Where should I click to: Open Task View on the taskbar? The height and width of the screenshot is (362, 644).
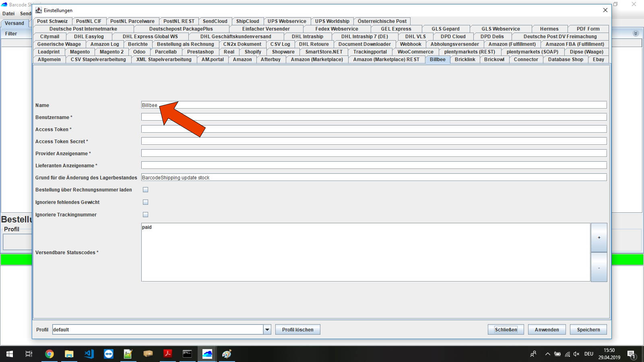click(x=29, y=354)
